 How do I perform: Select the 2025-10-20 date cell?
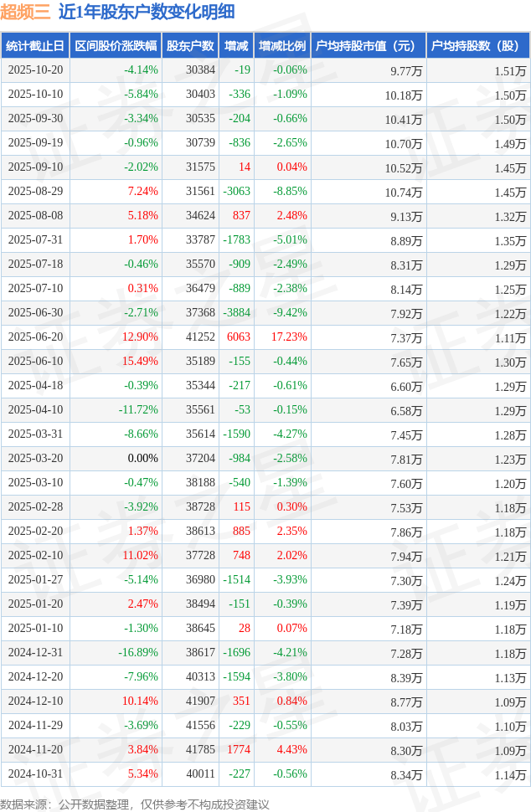pos(35,70)
